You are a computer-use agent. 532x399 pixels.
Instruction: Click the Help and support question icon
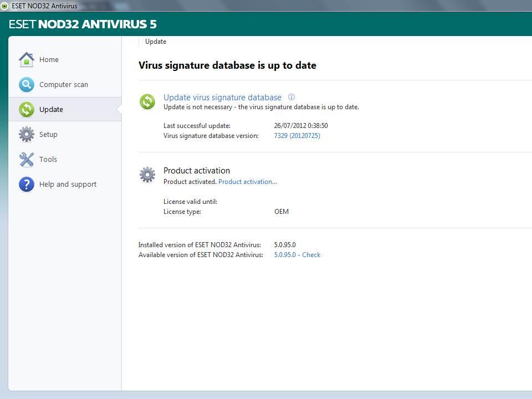coord(26,185)
